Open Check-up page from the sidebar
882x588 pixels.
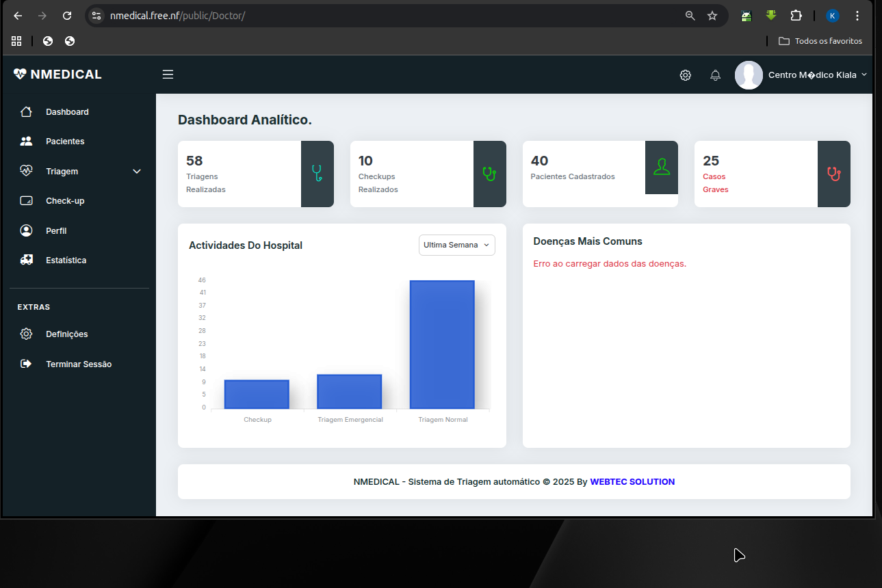(65, 201)
